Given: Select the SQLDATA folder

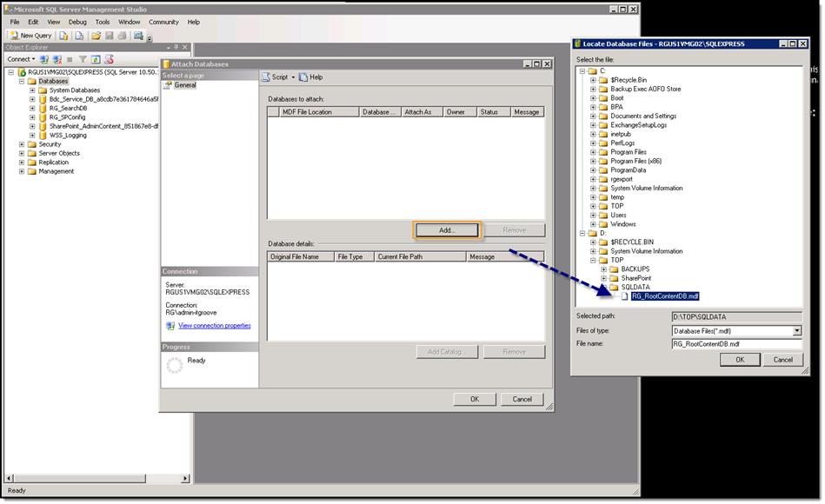Looking at the screenshot, I should (635, 288).
